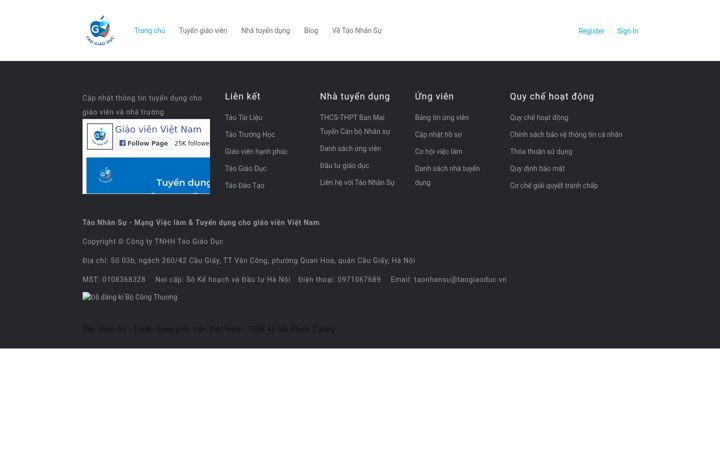Click the Sign In link
Viewport: 720px width, 450px height.
pos(628,31)
